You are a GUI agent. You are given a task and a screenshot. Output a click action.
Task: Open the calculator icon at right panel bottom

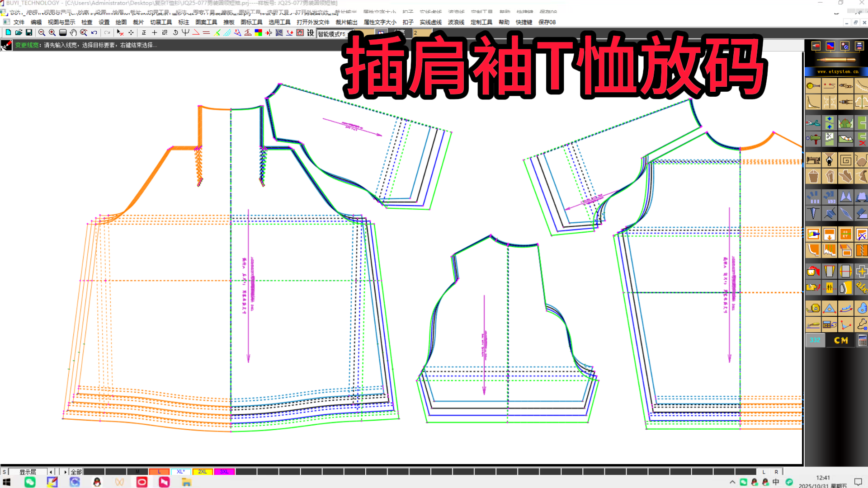click(862, 341)
